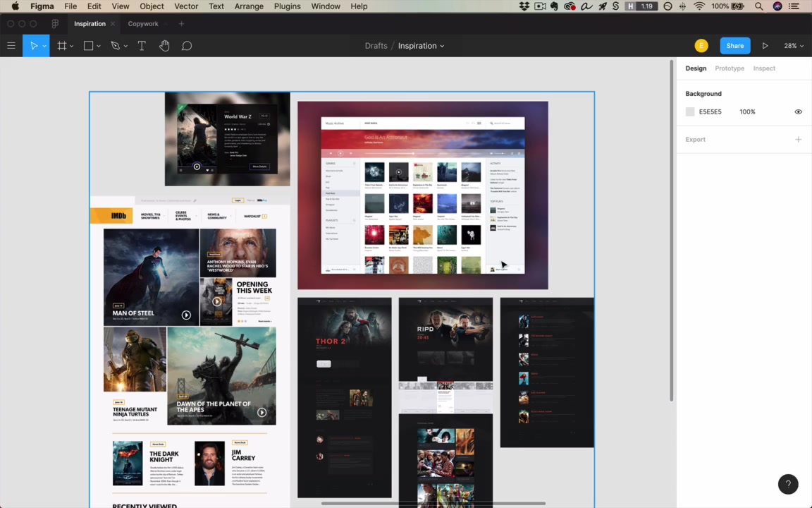This screenshot has width=812, height=508.
Task: Click the user avatar E
Action: pyautogui.click(x=701, y=46)
